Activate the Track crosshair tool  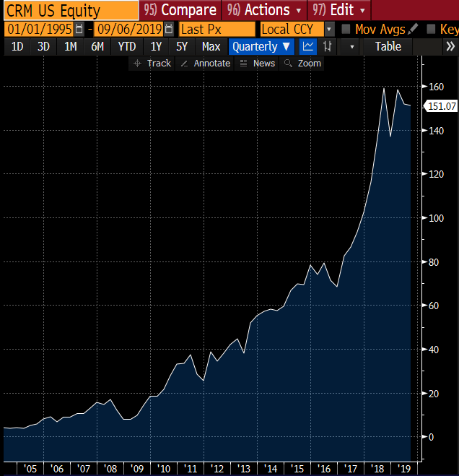pos(152,63)
